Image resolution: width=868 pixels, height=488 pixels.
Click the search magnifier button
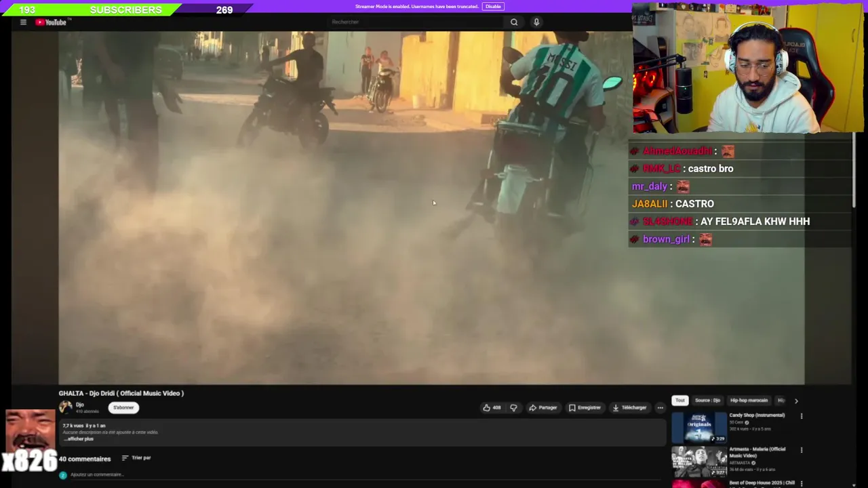[514, 22]
